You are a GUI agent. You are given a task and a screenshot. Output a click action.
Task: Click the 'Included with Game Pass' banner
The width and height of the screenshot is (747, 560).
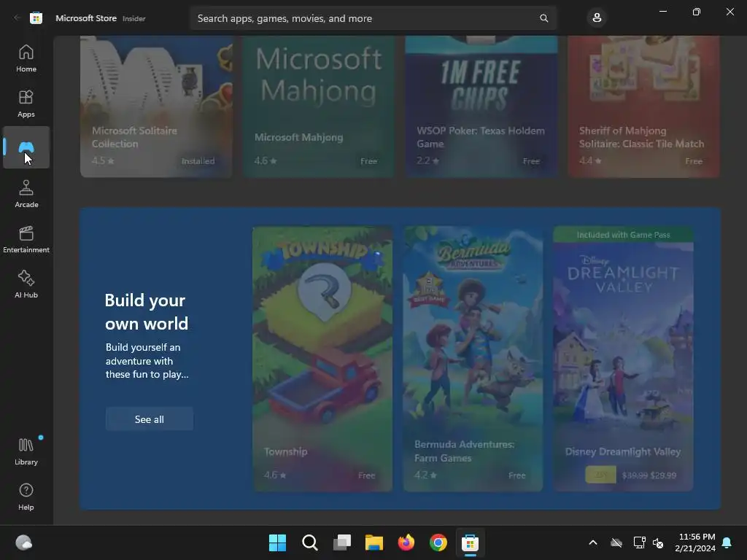click(x=623, y=235)
